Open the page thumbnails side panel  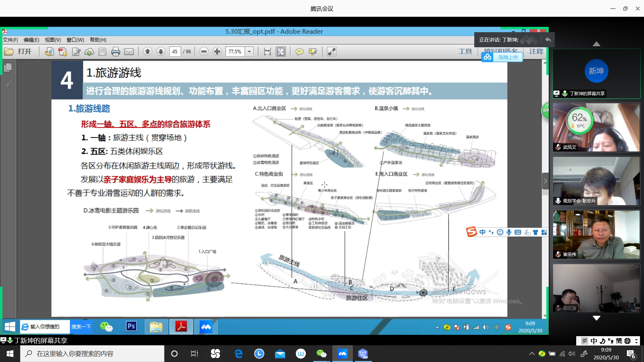[x=8, y=68]
